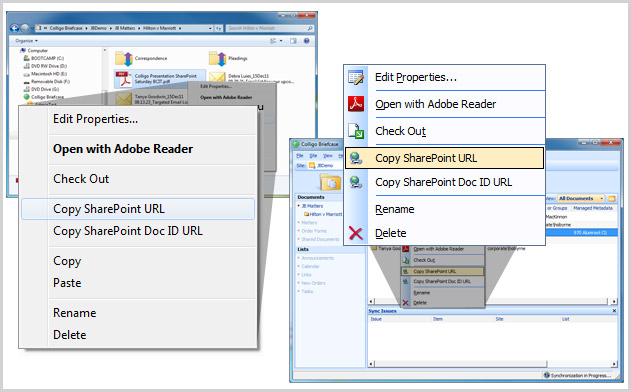Open JB Matters library in Briefcase sidebar
The width and height of the screenshot is (631, 392).
[x=312, y=206]
